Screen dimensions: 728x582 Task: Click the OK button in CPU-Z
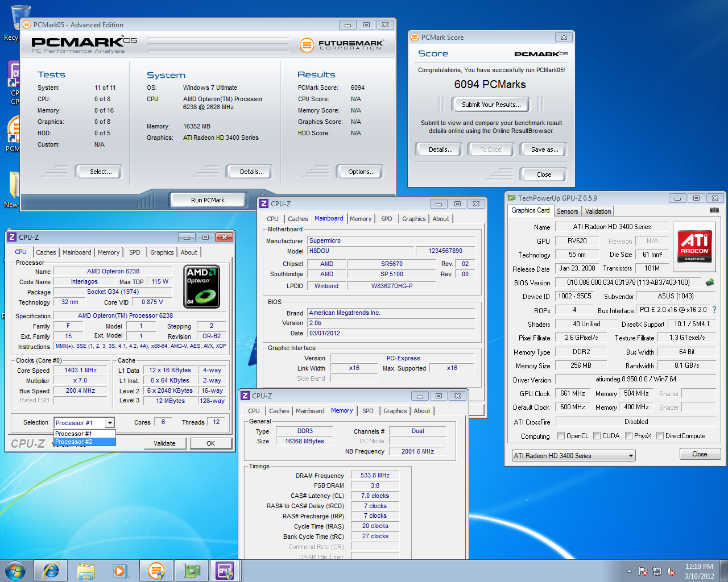click(210, 443)
